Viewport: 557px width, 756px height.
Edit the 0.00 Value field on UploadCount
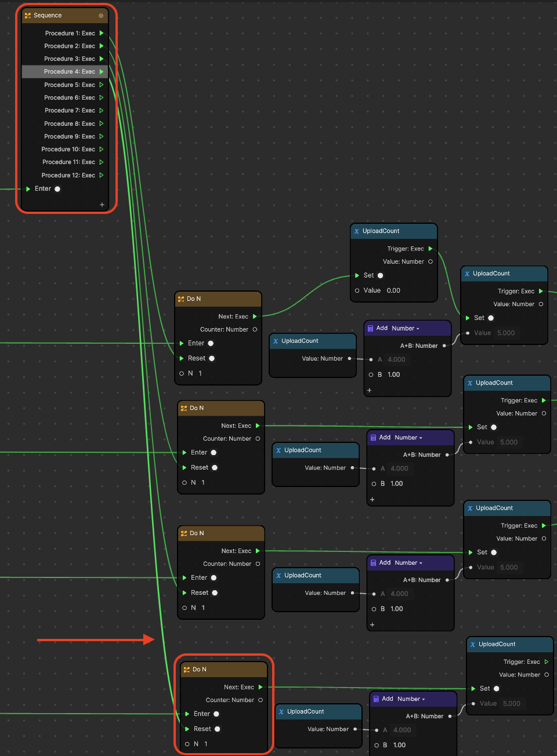pyautogui.click(x=394, y=290)
